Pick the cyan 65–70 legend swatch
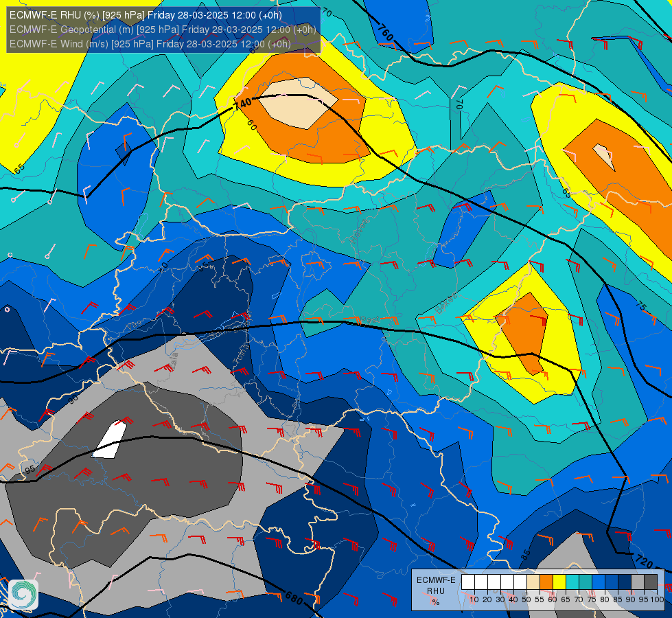The image size is (672, 618). [x=572, y=582]
